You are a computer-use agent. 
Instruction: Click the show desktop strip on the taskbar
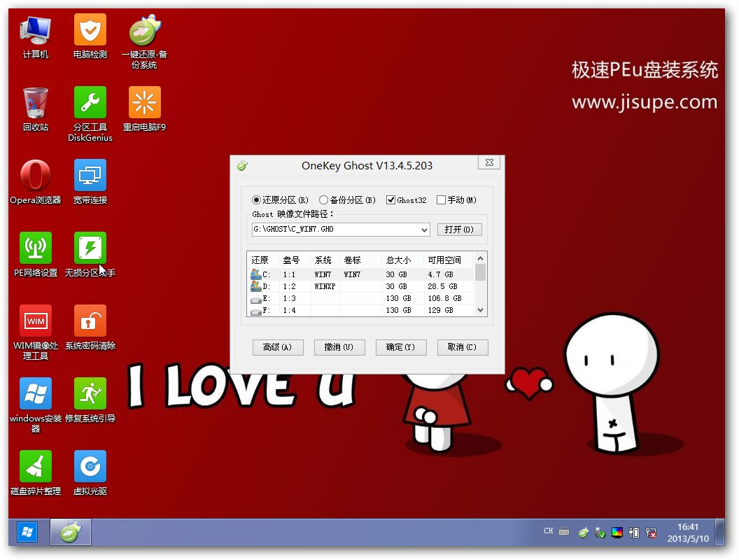pyautogui.click(x=719, y=532)
